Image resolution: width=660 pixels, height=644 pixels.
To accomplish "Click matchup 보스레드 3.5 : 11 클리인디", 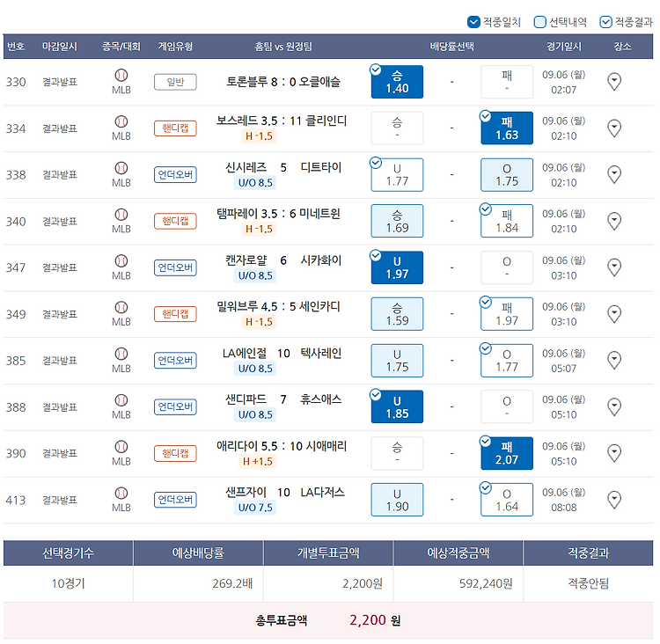I will (282, 121).
